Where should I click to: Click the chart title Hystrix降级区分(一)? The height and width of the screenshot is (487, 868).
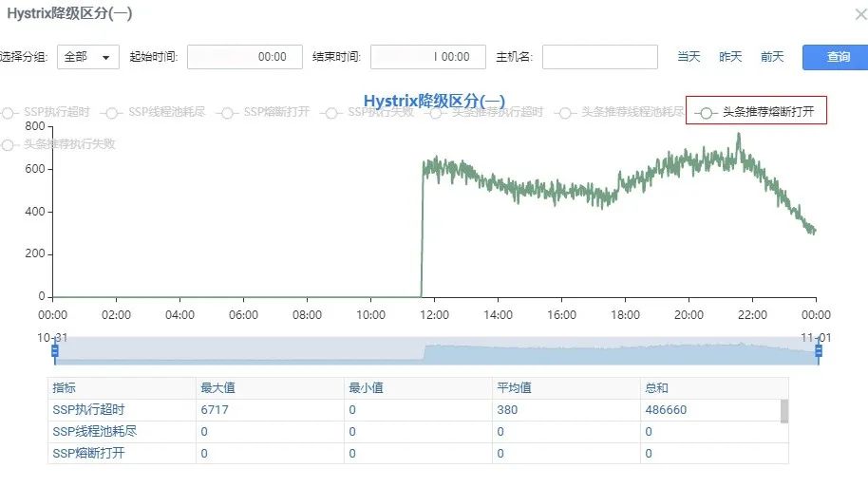434,102
